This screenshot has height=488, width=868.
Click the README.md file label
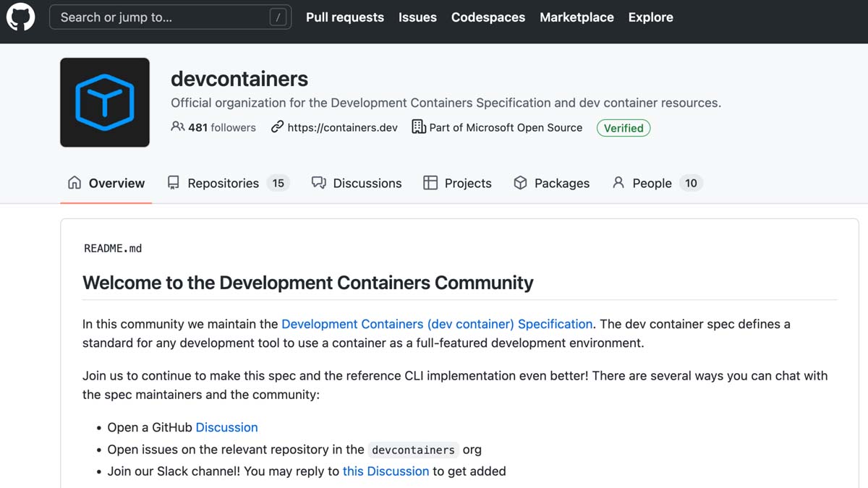(113, 248)
